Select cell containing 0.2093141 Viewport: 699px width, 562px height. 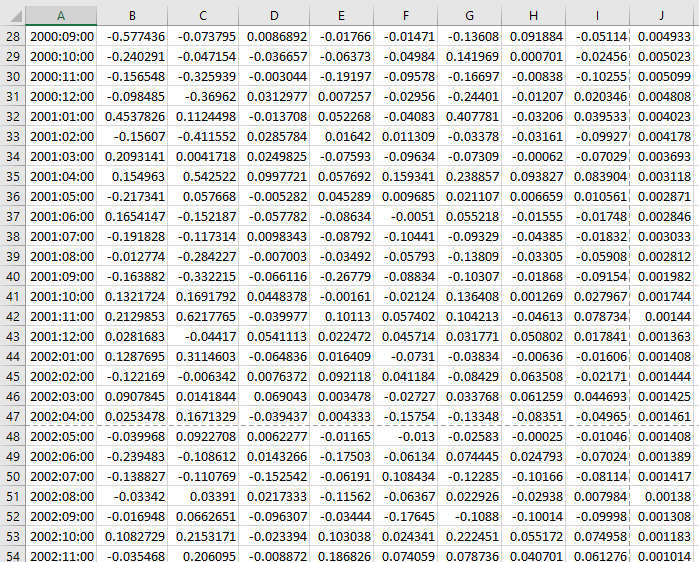click(x=132, y=156)
